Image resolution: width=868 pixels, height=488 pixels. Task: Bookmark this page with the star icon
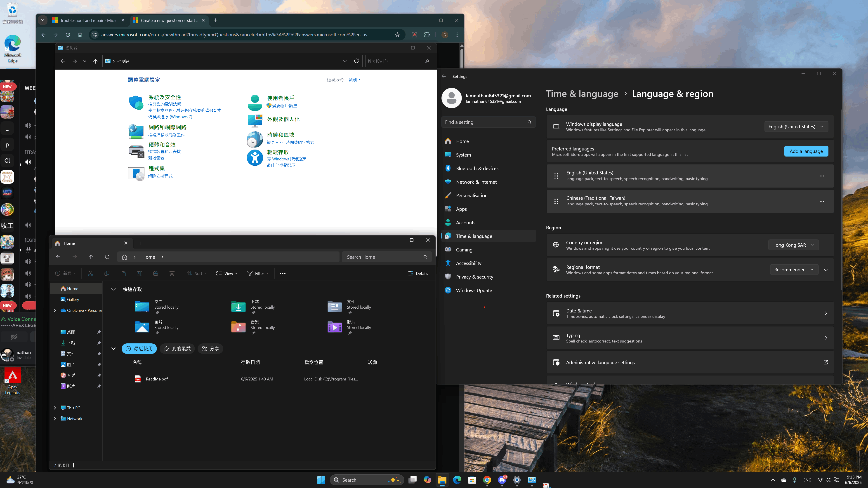[x=397, y=35]
